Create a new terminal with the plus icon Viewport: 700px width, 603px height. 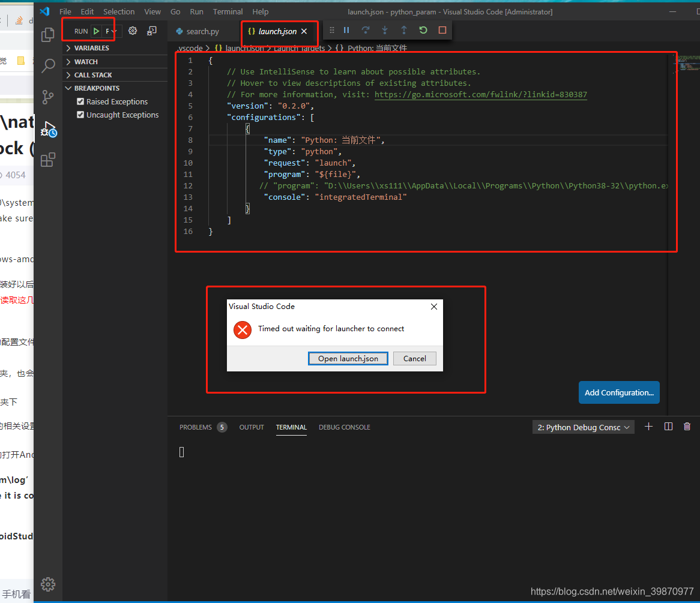click(x=648, y=426)
